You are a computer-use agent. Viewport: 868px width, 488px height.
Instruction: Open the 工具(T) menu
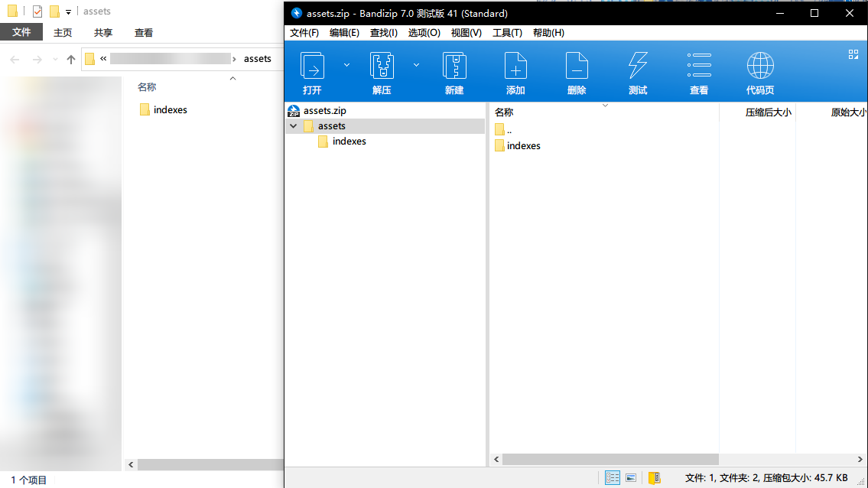coord(507,33)
